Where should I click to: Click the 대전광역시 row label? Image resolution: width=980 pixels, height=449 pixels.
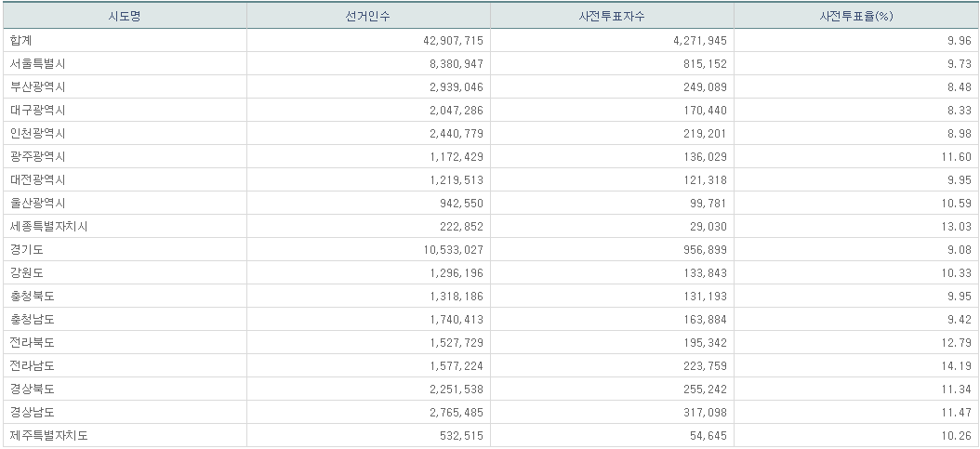pyautogui.click(x=38, y=179)
